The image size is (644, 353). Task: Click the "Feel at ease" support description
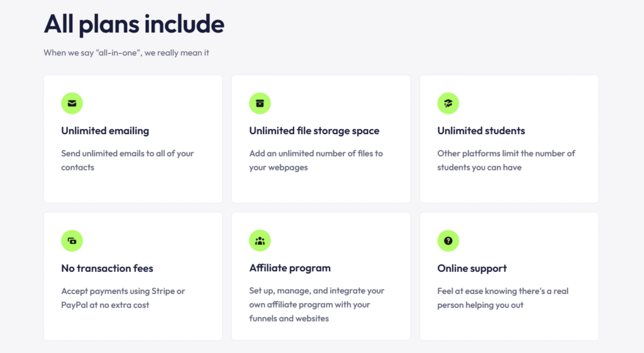click(502, 298)
